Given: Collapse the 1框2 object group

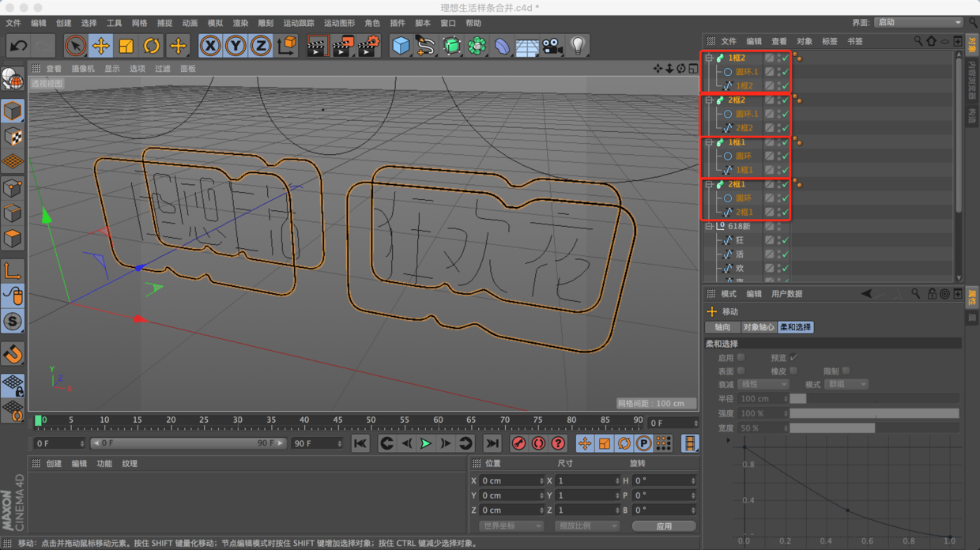Looking at the screenshot, I should pyautogui.click(x=709, y=58).
